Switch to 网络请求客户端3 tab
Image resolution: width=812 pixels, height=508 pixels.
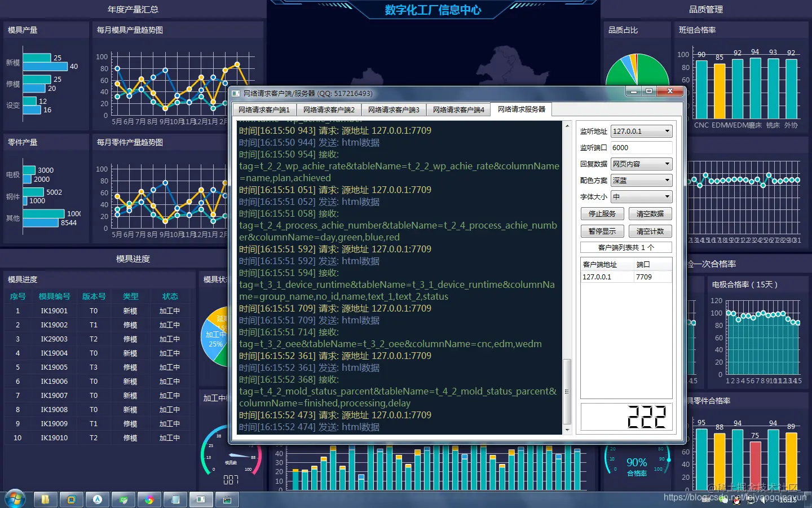[x=394, y=110]
